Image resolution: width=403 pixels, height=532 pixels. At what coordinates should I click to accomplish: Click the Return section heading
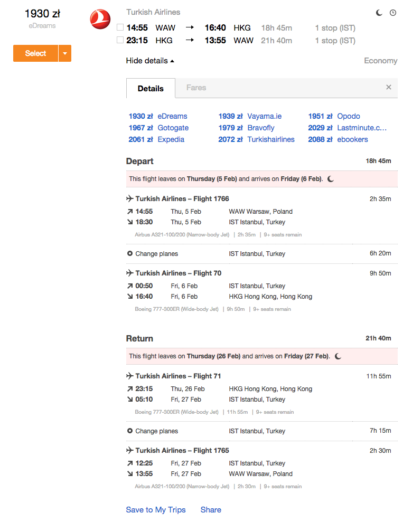139,338
